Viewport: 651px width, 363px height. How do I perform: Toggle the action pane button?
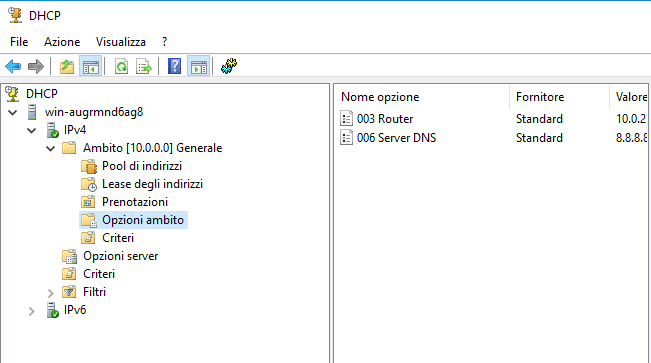pyautogui.click(x=198, y=66)
